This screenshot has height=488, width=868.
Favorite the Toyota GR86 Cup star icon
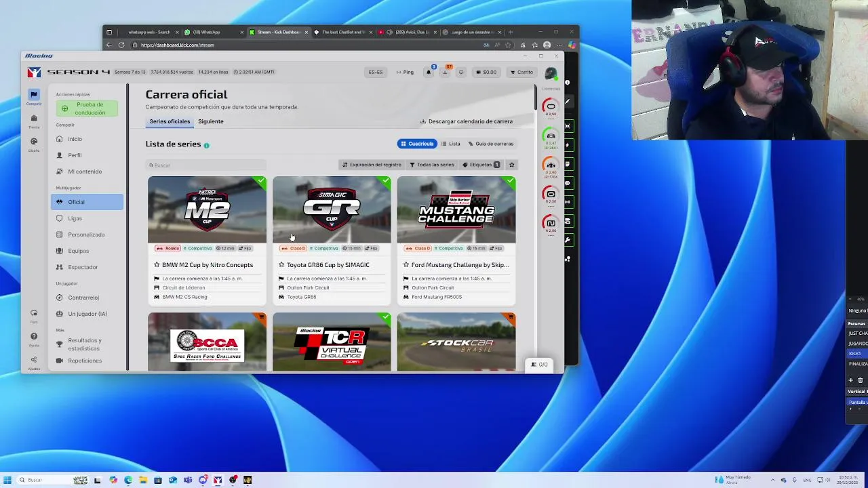tap(281, 265)
